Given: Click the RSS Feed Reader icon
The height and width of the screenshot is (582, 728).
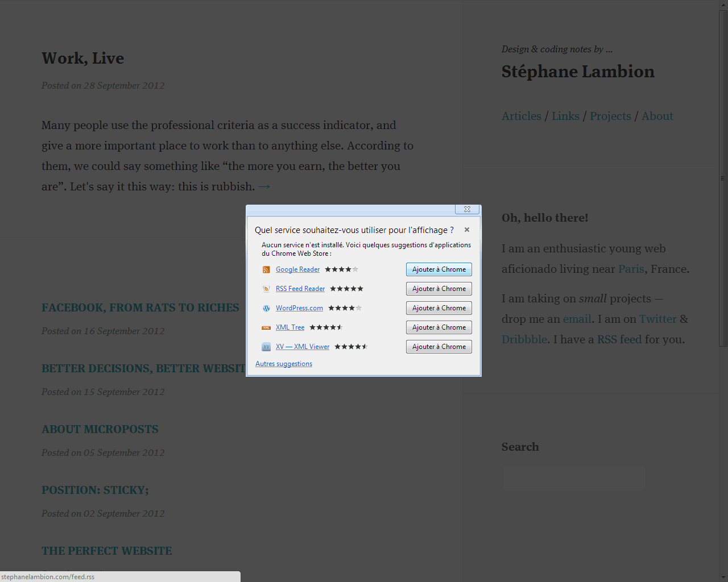Looking at the screenshot, I should click(266, 289).
